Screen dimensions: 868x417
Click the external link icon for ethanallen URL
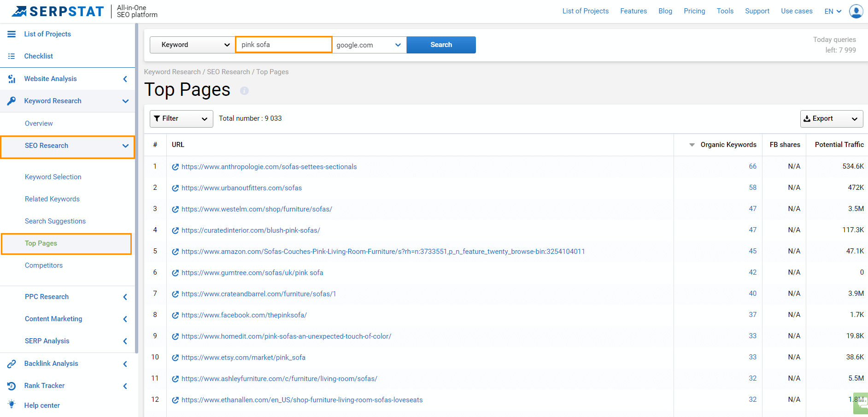point(175,400)
